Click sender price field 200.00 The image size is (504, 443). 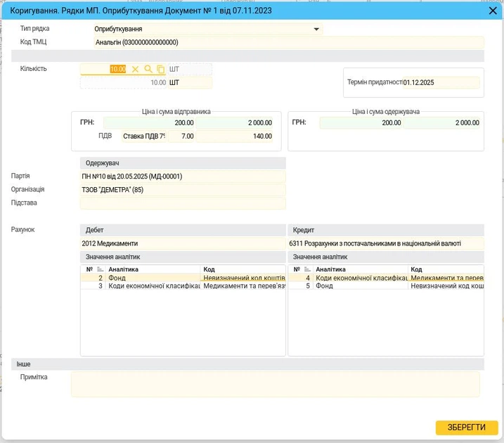click(149, 123)
